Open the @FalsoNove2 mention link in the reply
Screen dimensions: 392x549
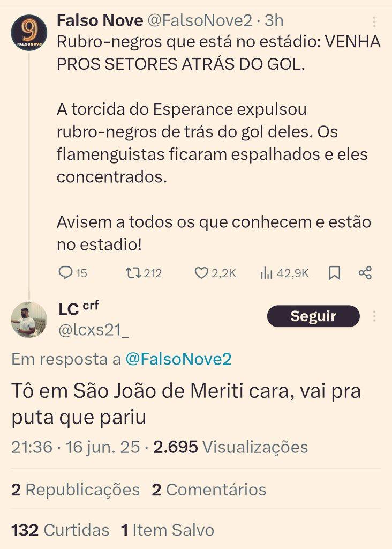(178, 359)
